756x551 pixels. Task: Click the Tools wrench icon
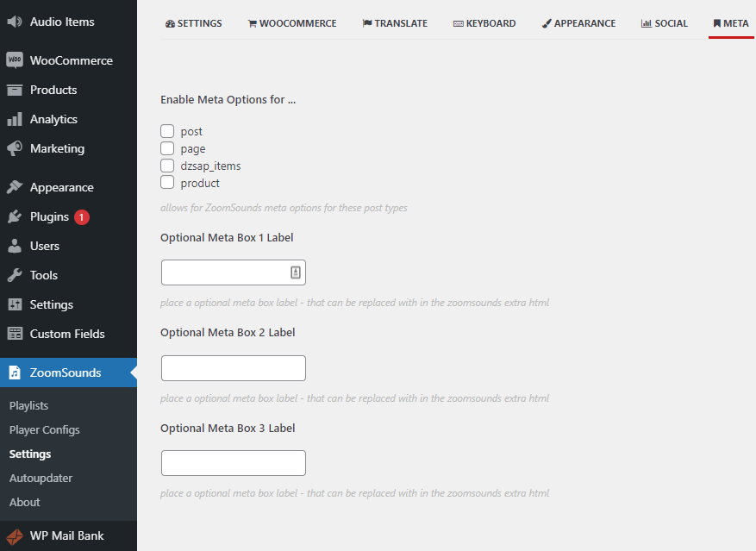click(x=15, y=275)
